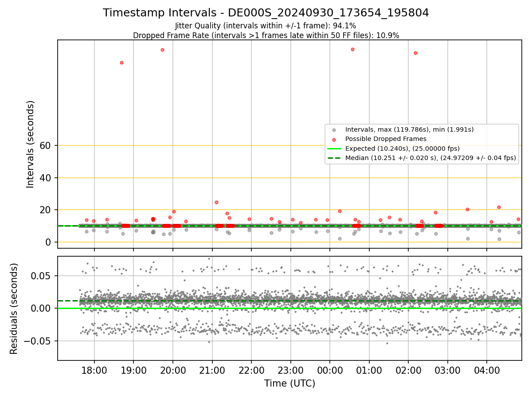Image resolution: width=532 pixels, height=399 pixels.
Task: Click the 'Time (UTC)' x-axis label
Action: 289,383
